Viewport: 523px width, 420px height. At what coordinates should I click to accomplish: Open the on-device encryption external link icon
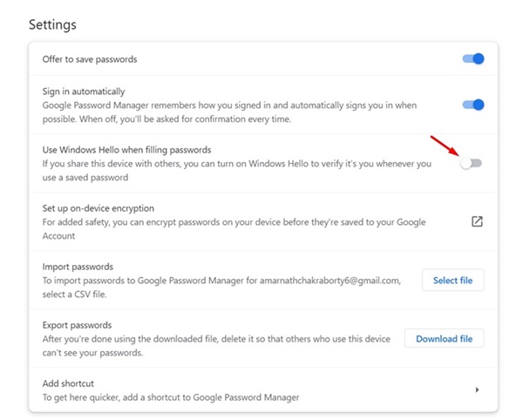pos(477,221)
